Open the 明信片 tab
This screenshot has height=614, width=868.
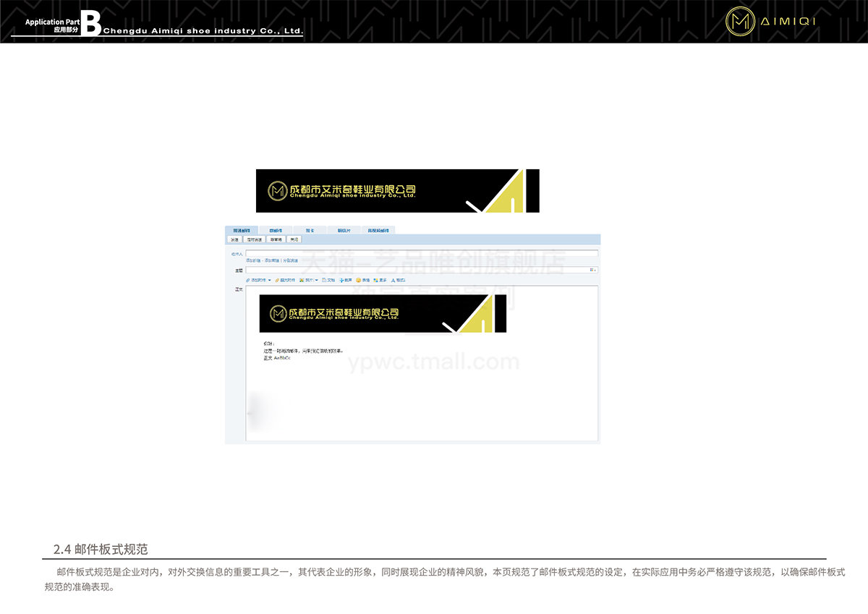pyautogui.click(x=344, y=230)
